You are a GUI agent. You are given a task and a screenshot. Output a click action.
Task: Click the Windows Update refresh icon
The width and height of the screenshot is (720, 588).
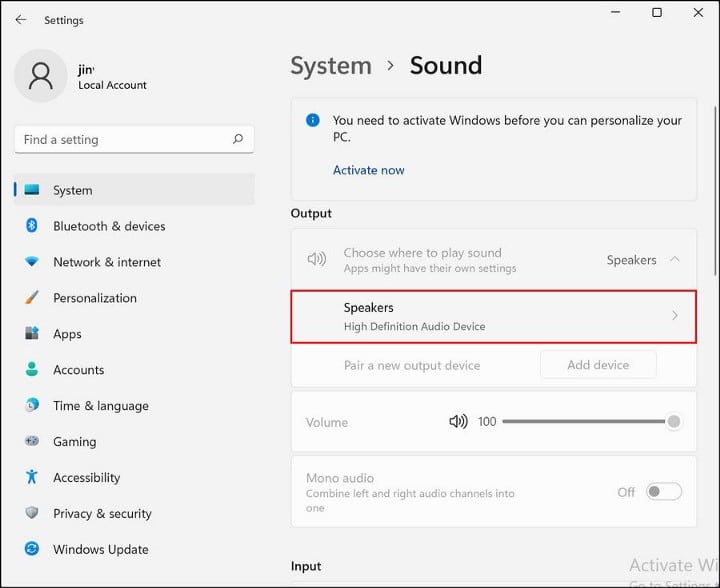pos(32,549)
